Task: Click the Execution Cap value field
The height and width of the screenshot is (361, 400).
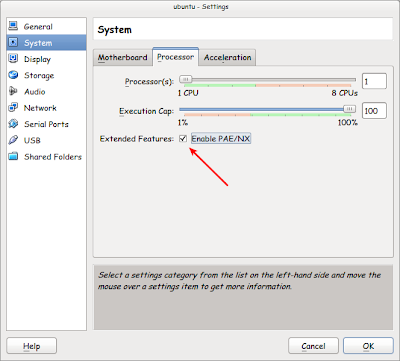Action: pos(374,111)
